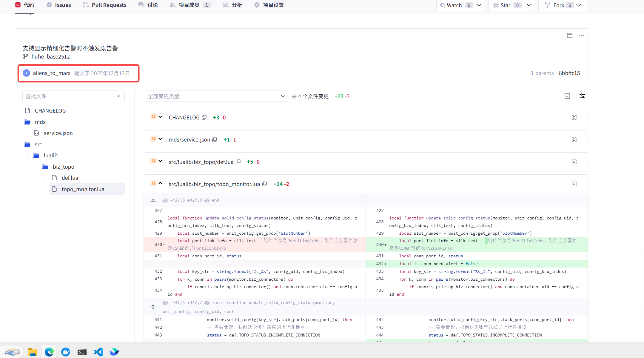Viewport: 644px width, 358px height.
Task: Click collapse all files icon
Action: click(567, 96)
